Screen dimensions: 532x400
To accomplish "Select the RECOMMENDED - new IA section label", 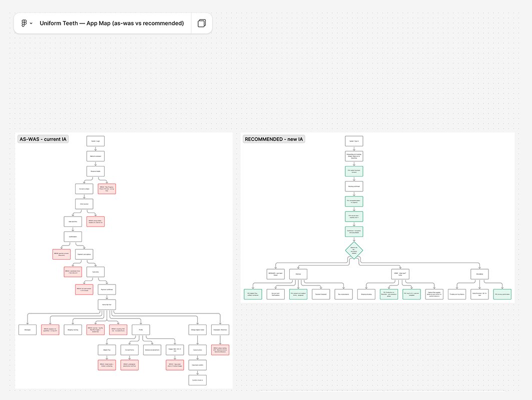I will pos(274,139).
